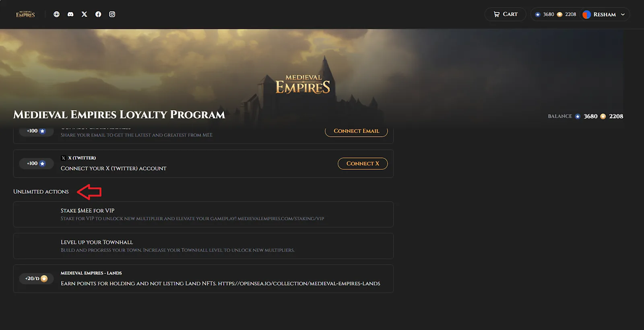Click the 'Share your email' description text
The width and height of the screenshot is (644, 330).
(136, 135)
